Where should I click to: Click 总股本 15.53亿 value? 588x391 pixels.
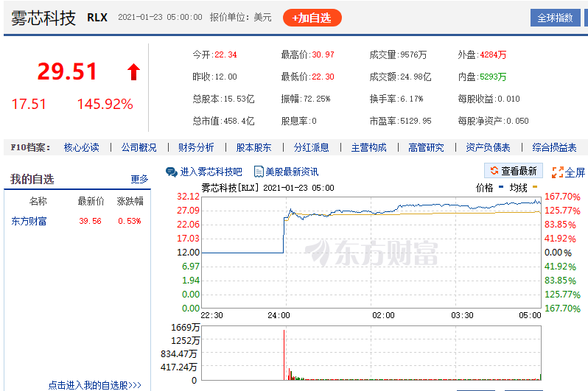click(239, 99)
